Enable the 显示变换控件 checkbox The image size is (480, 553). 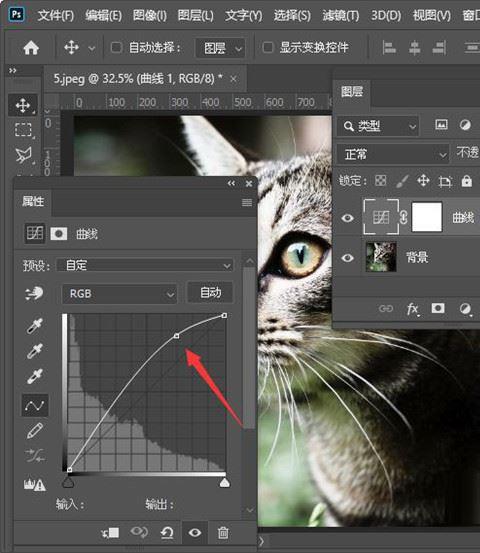coord(268,47)
